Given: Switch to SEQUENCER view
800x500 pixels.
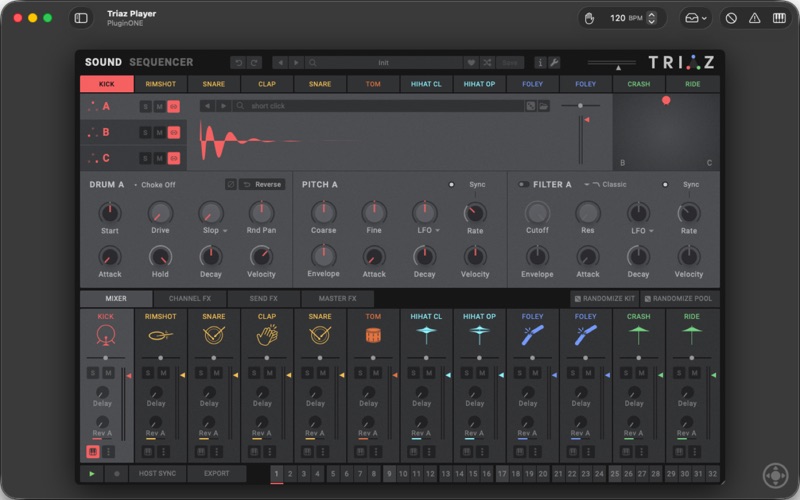Looking at the screenshot, I should [x=161, y=62].
